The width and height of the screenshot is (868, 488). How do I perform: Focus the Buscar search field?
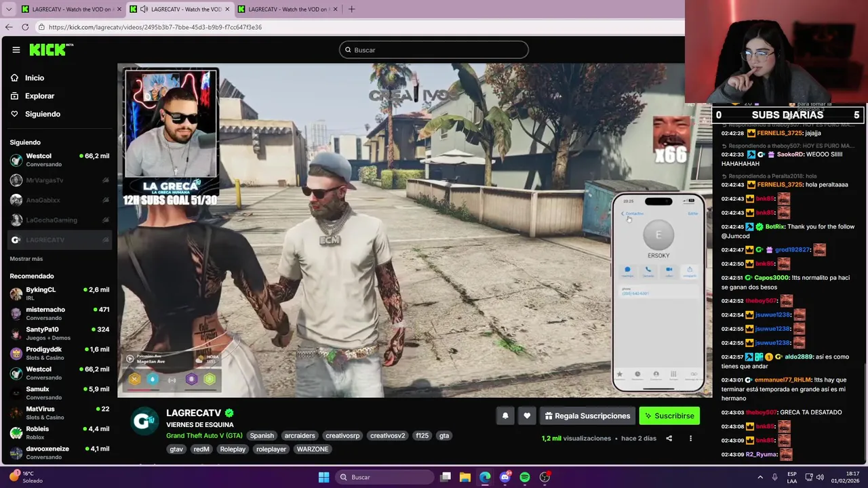434,49
